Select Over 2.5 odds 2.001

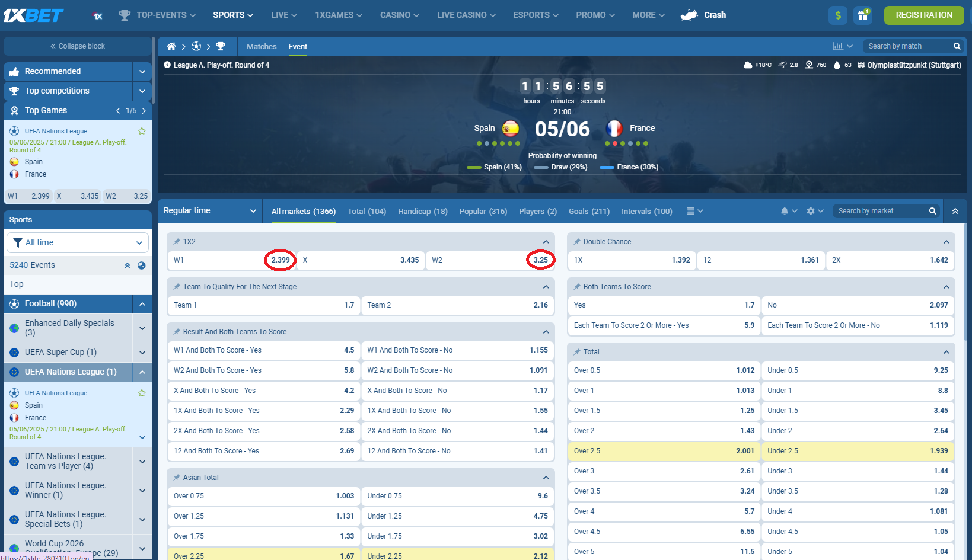(x=664, y=451)
